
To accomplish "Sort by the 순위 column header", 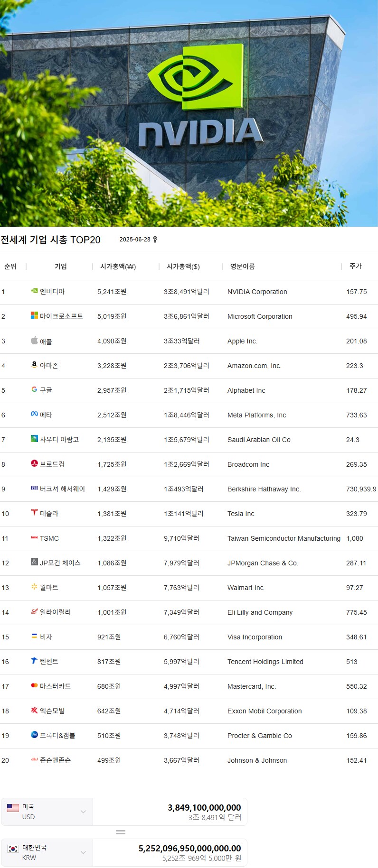I will coord(10,267).
